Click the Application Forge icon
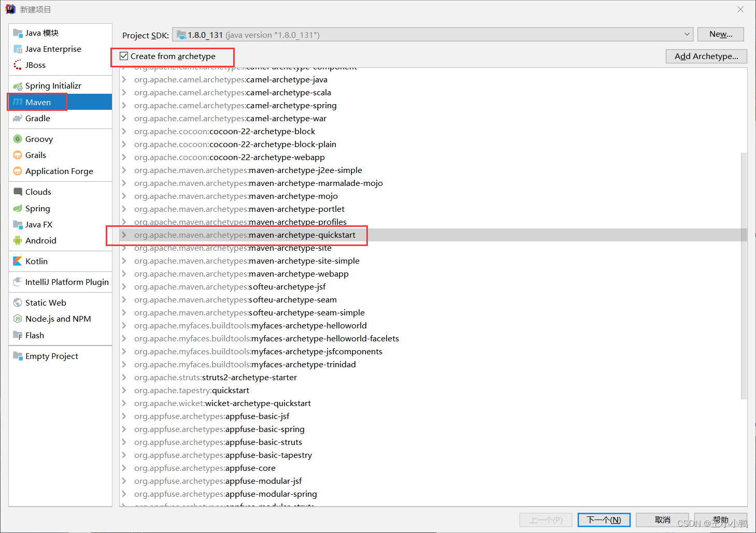This screenshot has height=533, width=756. click(x=18, y=171)
